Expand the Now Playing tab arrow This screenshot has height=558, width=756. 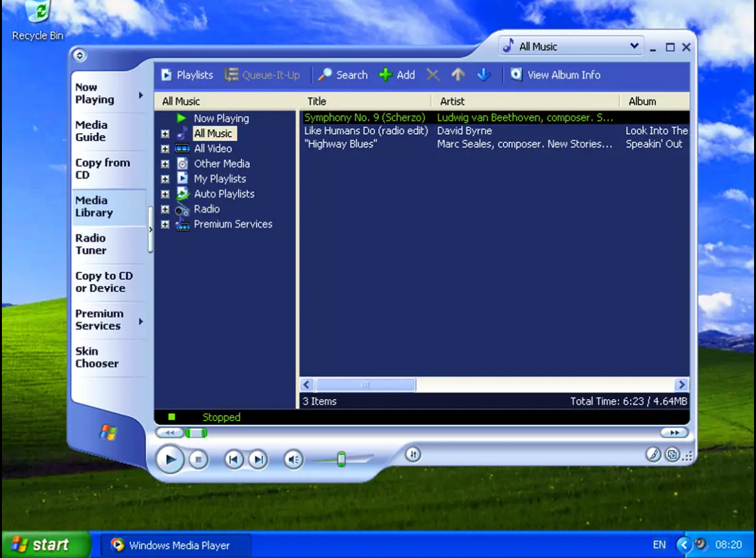tap(141, 96)
